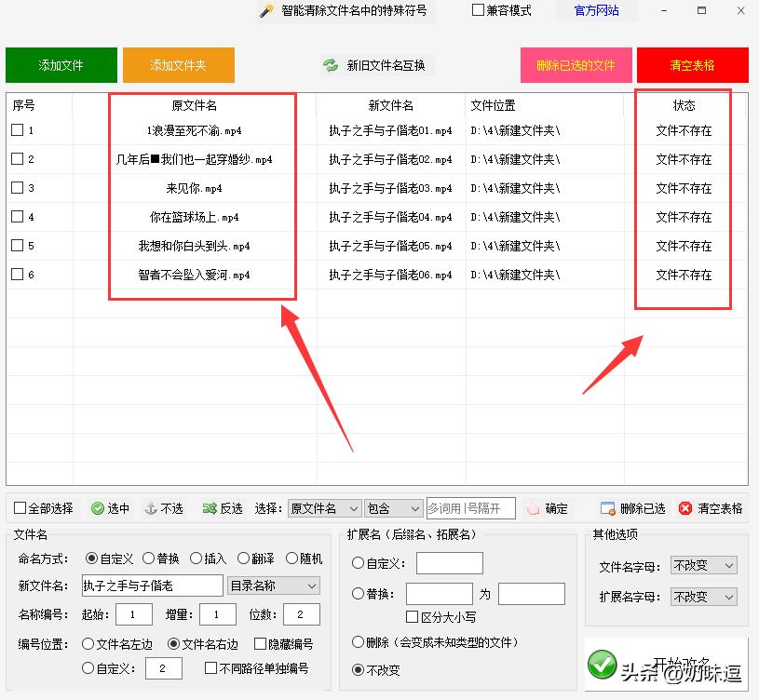Open the 官方网站 link
The height and width of the screenshot is (700, 759).
click(x=596, y=10)
